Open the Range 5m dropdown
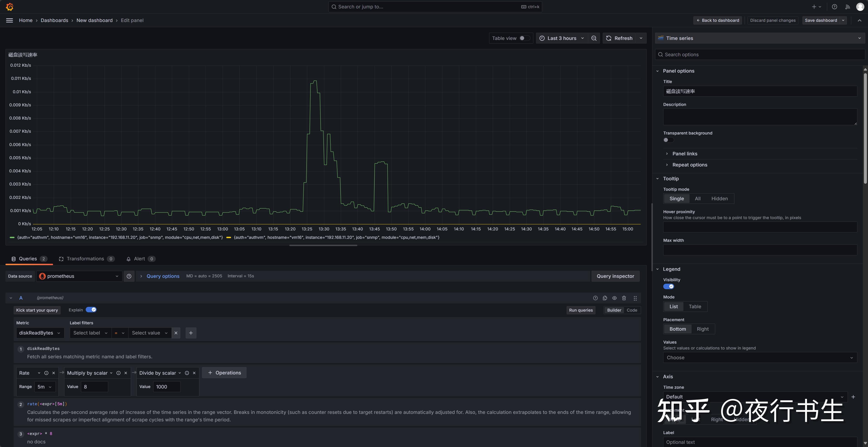 (45, 387)
